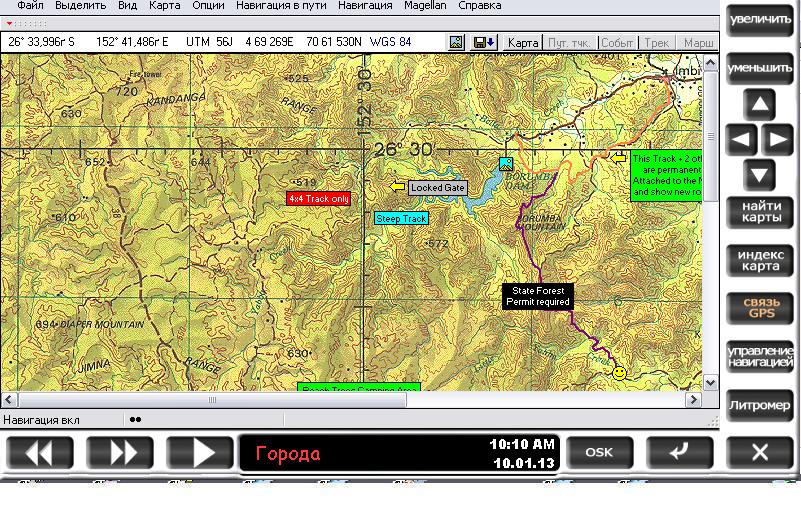Viewport: 801px width, 512px height.
Task: Click the rewind double-left-arrow button
Action: click(x=40, y=453)
